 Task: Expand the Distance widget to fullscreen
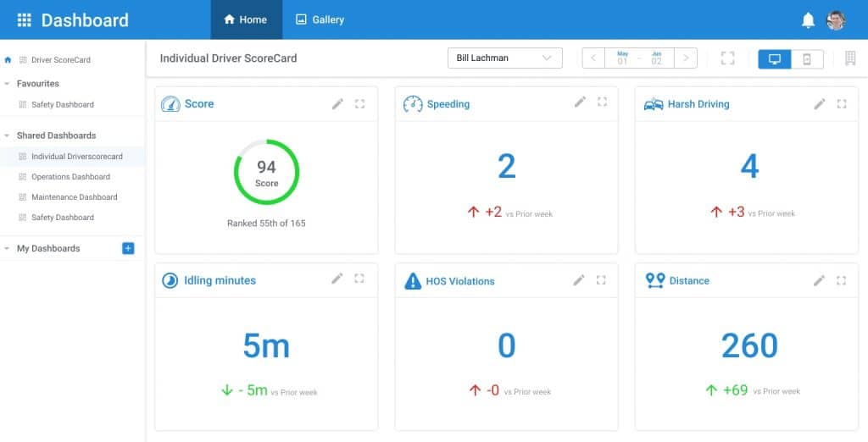pos(842,280)
